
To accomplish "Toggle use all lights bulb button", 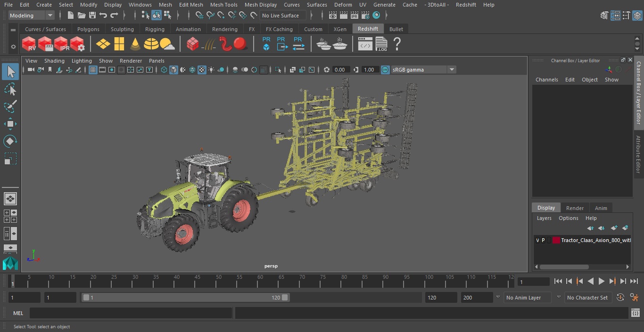I will click(211, 70).
